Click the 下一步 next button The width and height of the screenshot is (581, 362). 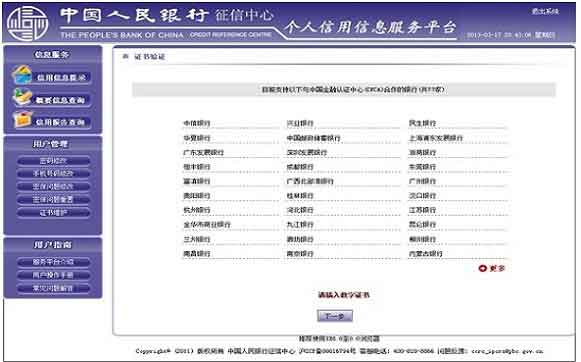pyautogui.click(x=335, y=316)
